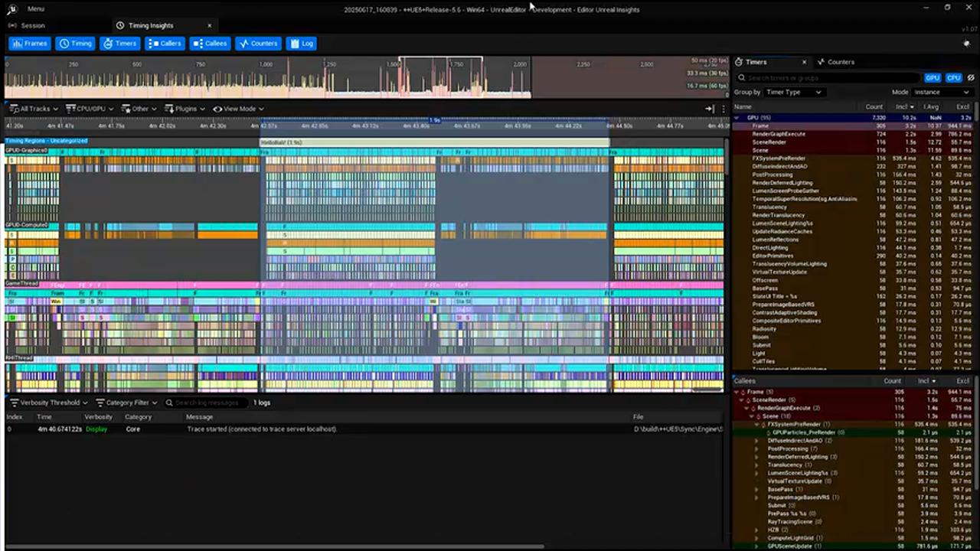Toggle the GPU filter in Timers panel

(x=932, y=77)
